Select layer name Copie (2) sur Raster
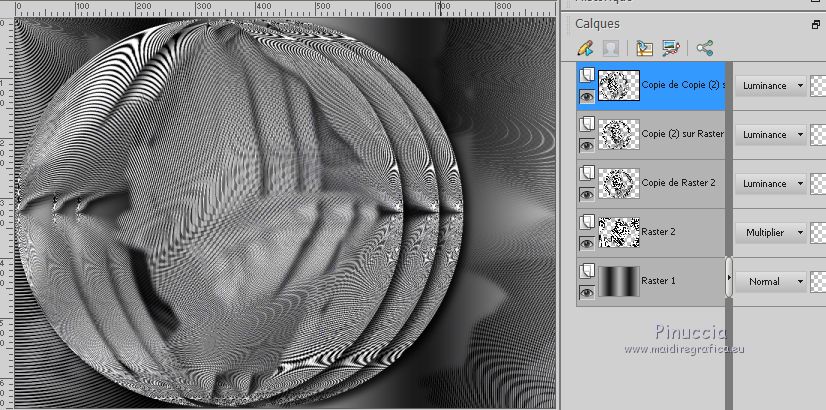826x410 pixels. tap(683, 134)
